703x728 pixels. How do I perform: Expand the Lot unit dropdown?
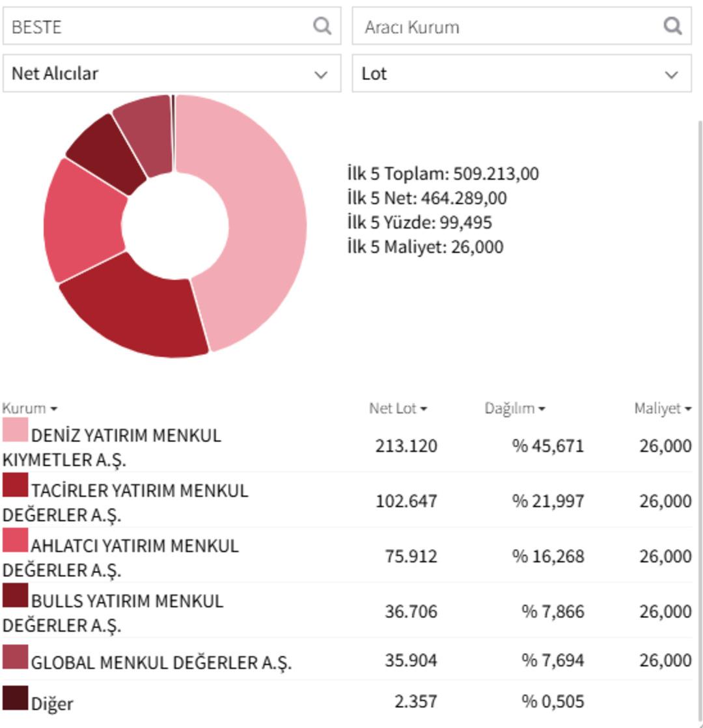521,74
